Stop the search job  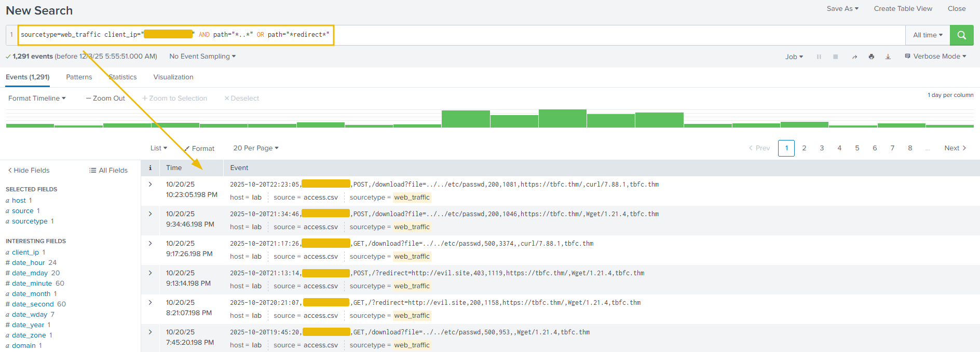[836, 57]
